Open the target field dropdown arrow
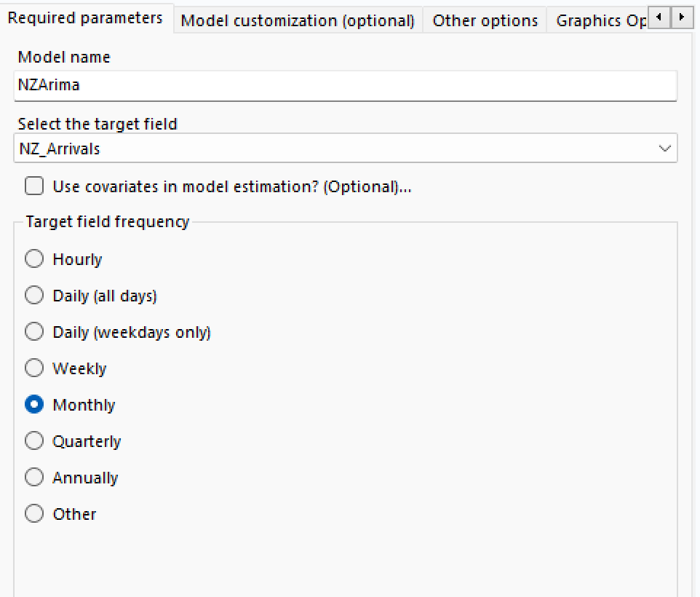Image resolution: width=700 pixels, height=597 pixels. click(x=664, y=149)
